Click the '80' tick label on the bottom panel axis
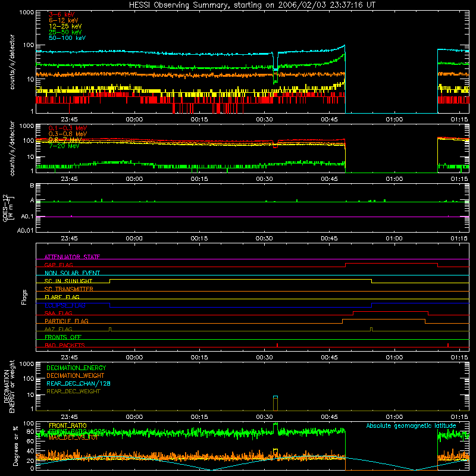 click(x=30, y=431)
